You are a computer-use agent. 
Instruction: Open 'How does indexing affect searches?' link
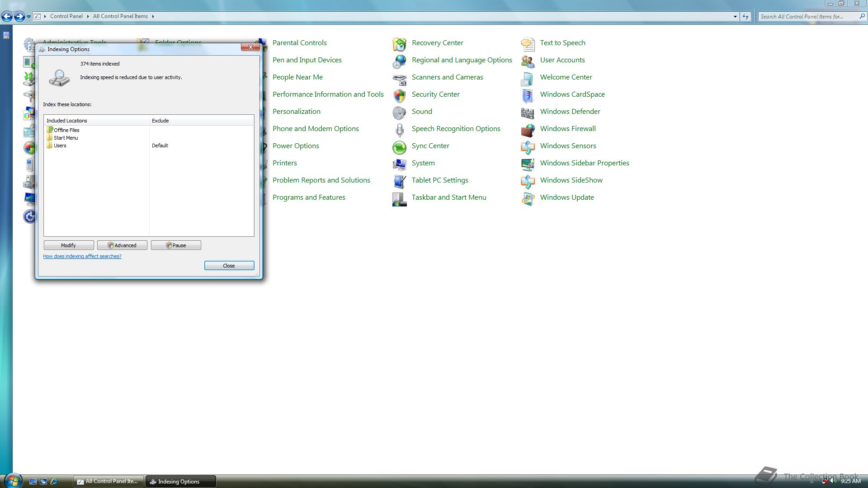(x=82, y=256)
